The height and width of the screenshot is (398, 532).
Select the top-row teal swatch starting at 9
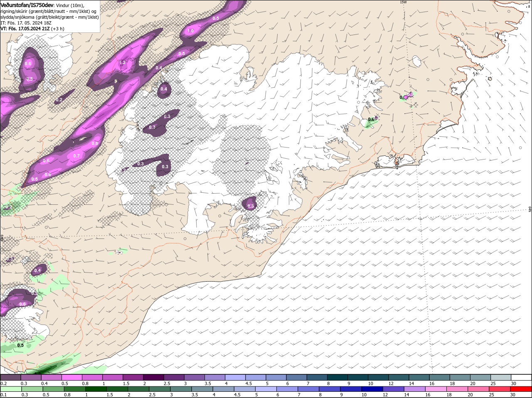[358, 377]
